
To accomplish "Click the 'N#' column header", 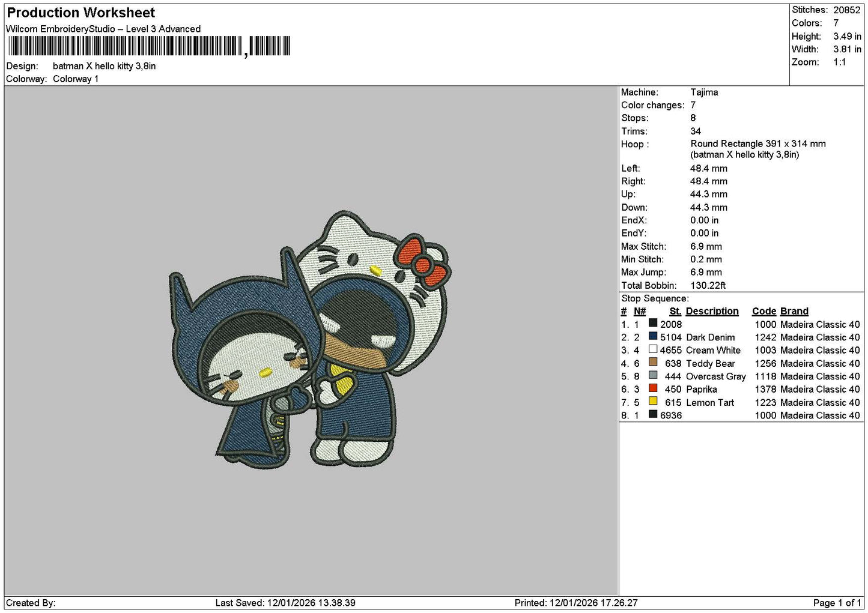I will 640,311.
